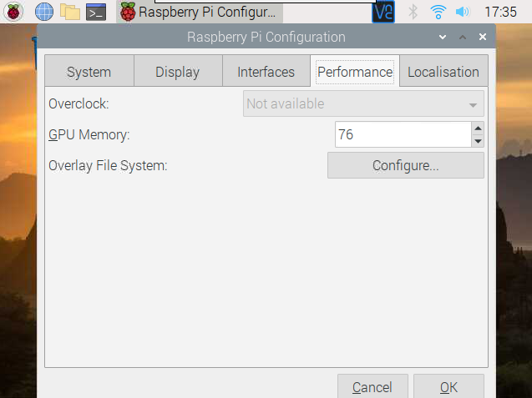Launch the web browser globe icon

(44, 13)
